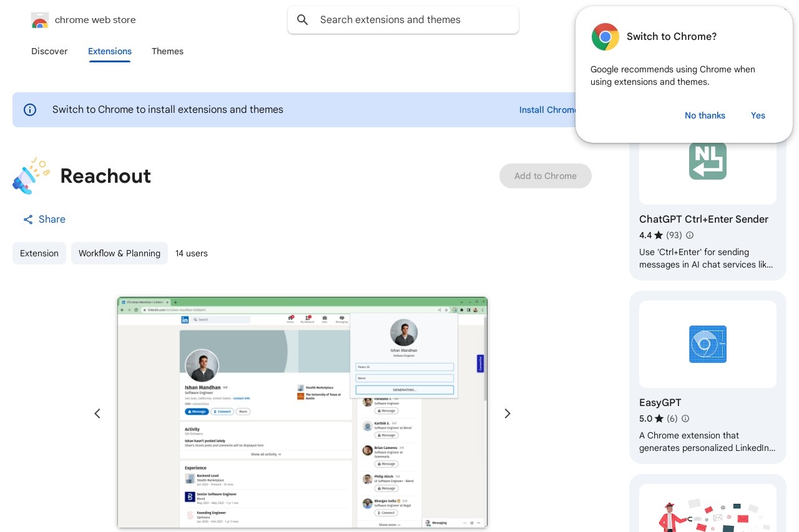Click the ChatGPT Ctrl+Enter Sender title
Screen dimensions: 799x532
point(703,220)
